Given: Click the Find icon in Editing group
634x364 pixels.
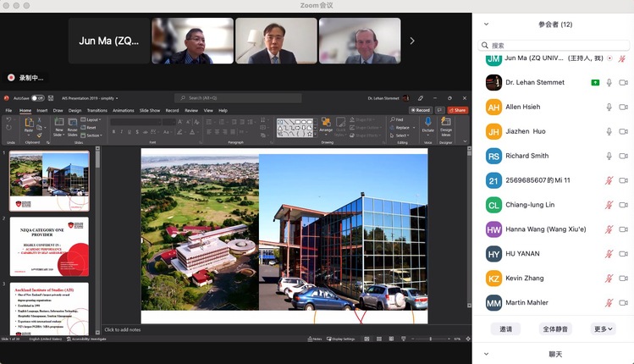Looking at the screenshot, I should [x=399, y=119].
